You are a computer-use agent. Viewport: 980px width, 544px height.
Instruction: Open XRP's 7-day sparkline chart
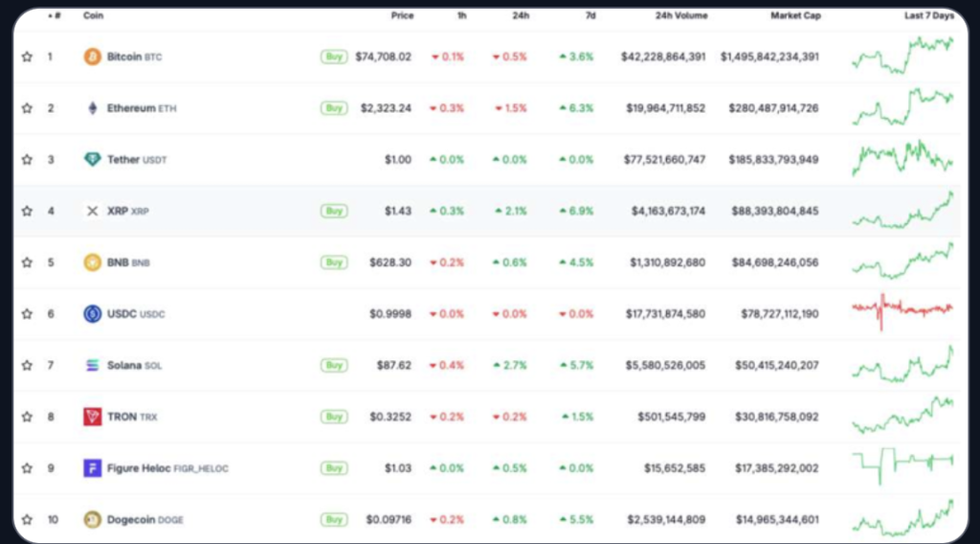coord(903,210)
